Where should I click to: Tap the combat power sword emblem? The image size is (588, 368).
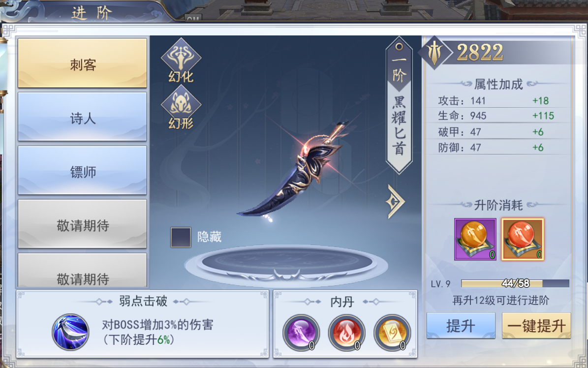[x=434, y=53]
